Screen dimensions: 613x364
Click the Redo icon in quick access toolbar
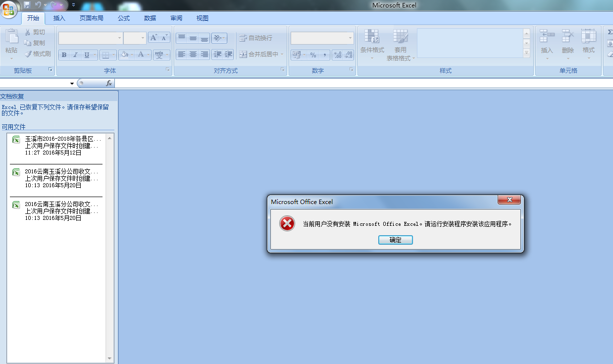click(53, 5)
